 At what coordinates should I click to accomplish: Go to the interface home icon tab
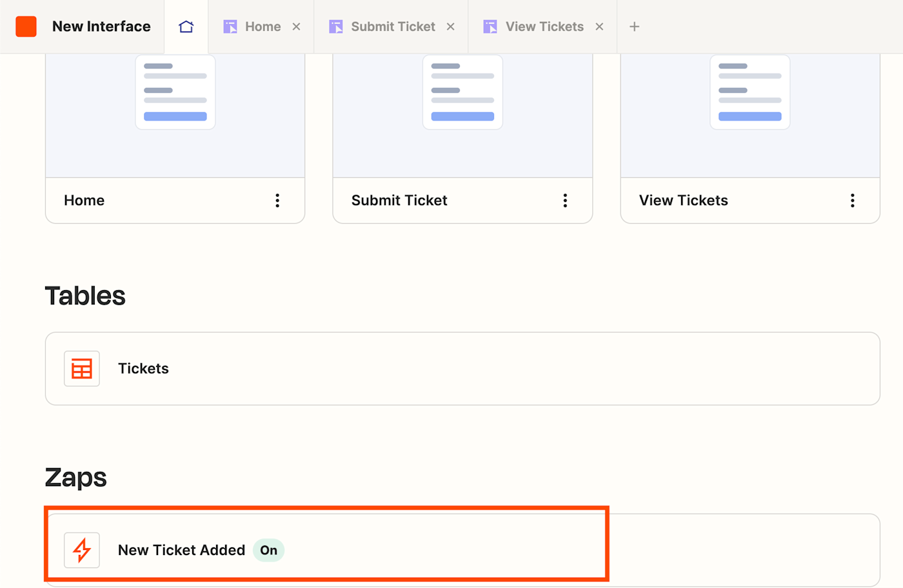click(186, 26)
